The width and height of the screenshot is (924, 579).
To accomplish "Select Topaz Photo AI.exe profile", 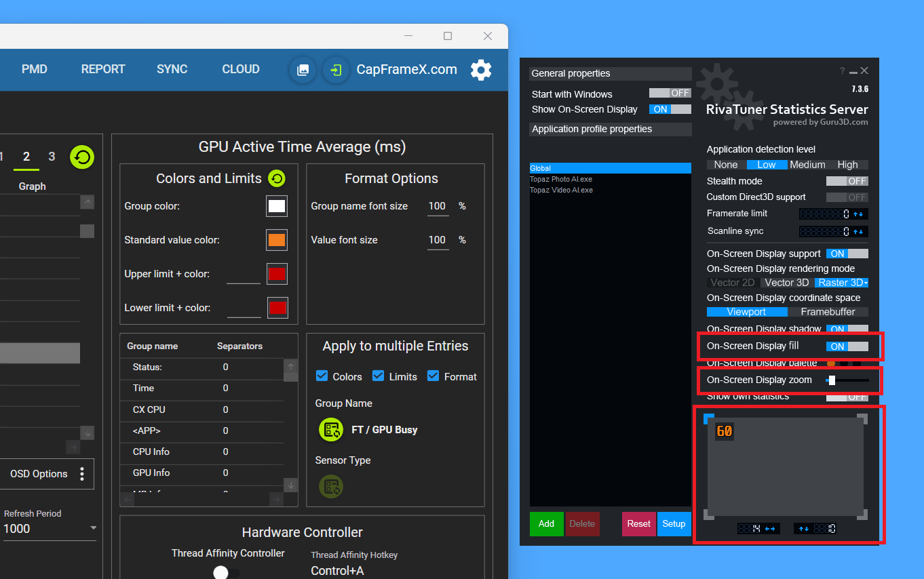I will coord(561,179).
